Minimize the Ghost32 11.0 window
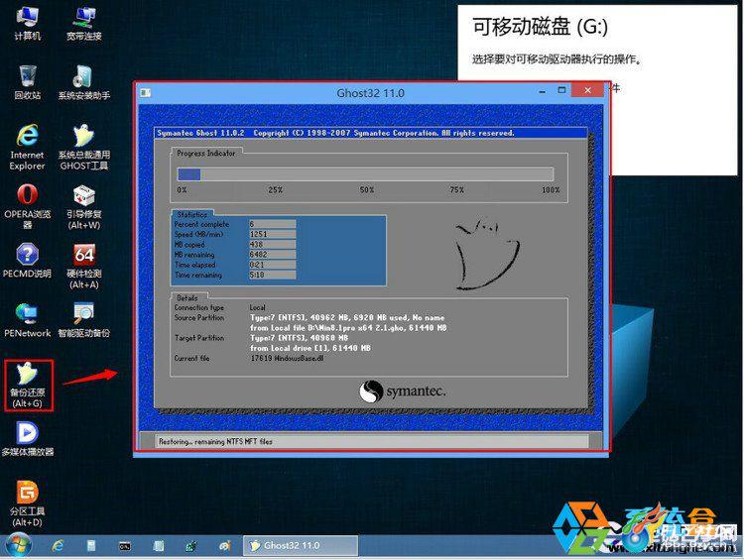Image resolution: width=744 pixels, height=560 pixels. pos(543,90)
